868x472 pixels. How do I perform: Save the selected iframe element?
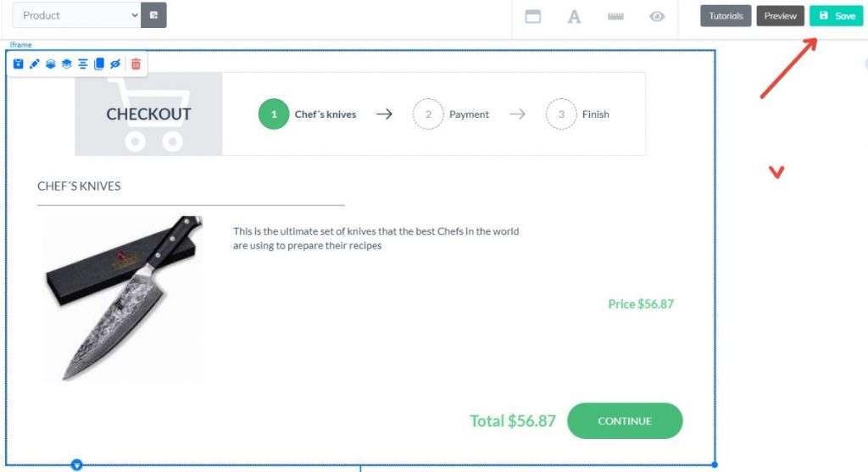pyautogui.click(x=19, y=64)
